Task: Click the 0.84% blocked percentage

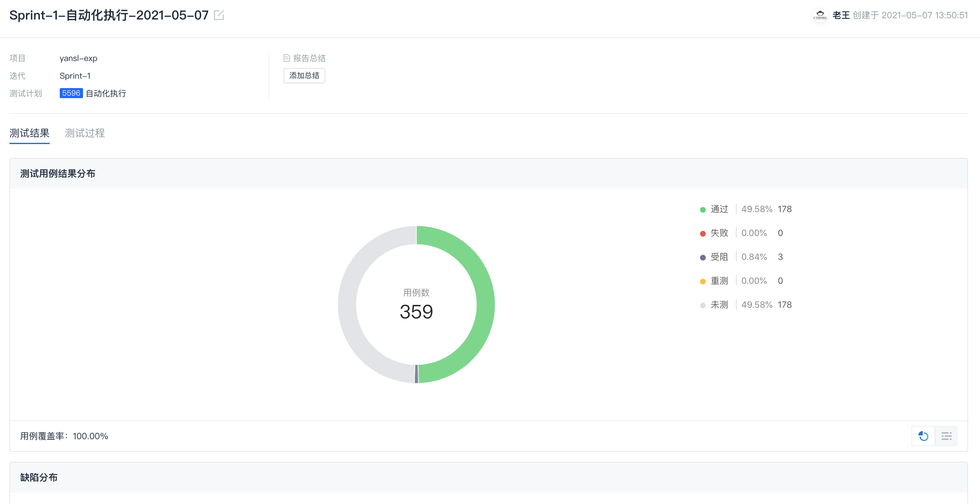Action: pos(754,257)
